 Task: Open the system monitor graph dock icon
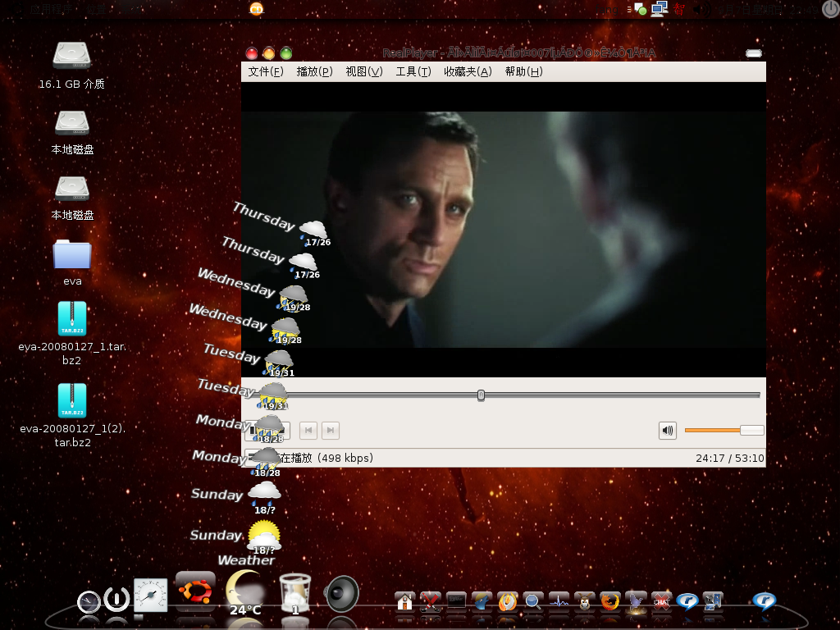(x=559, y=601)
